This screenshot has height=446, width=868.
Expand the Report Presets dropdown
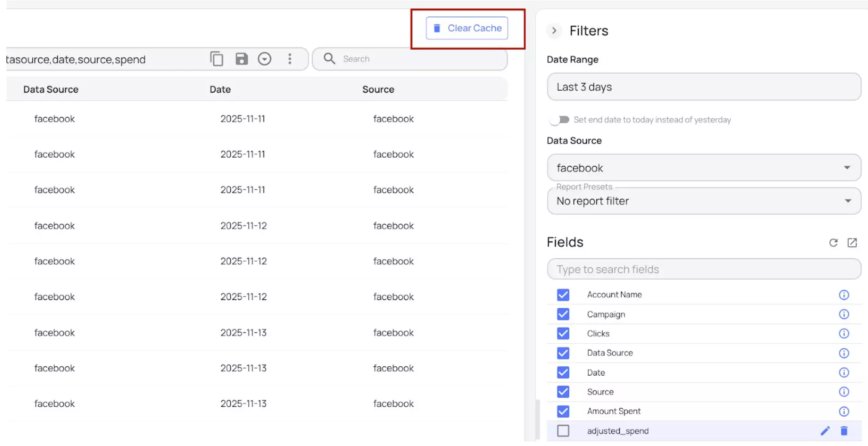(x=704, y=201)
